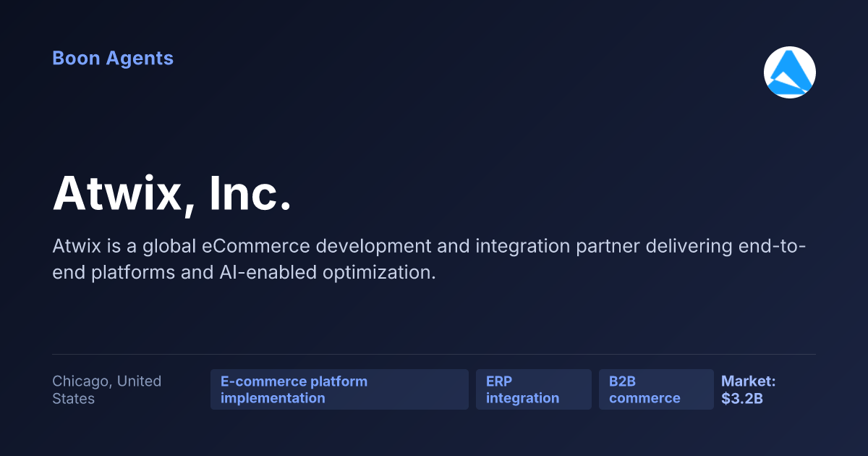868x456 pixels.
Task: Choose the B2B commerce tag
Action: coord(656,389)
